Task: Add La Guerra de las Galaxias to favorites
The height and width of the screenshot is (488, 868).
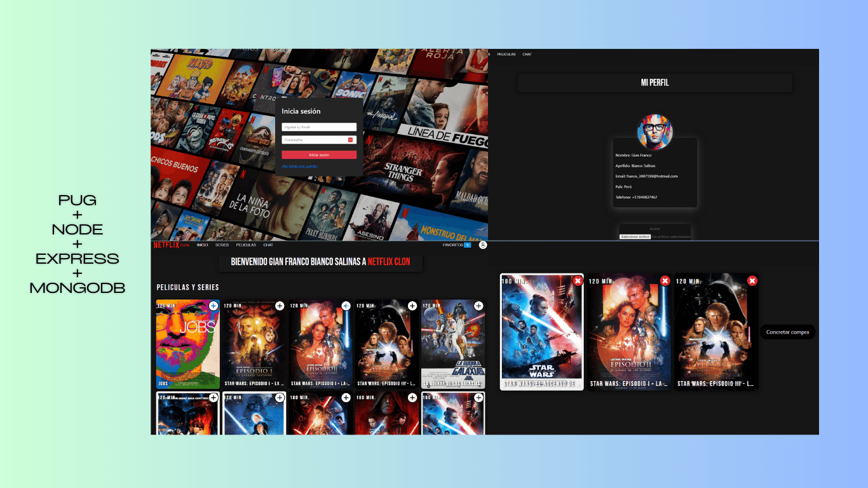Action: coord(478,306)
